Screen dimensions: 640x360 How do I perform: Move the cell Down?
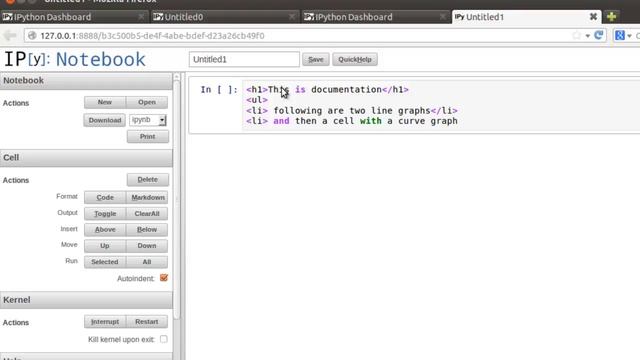pos(147,246)
